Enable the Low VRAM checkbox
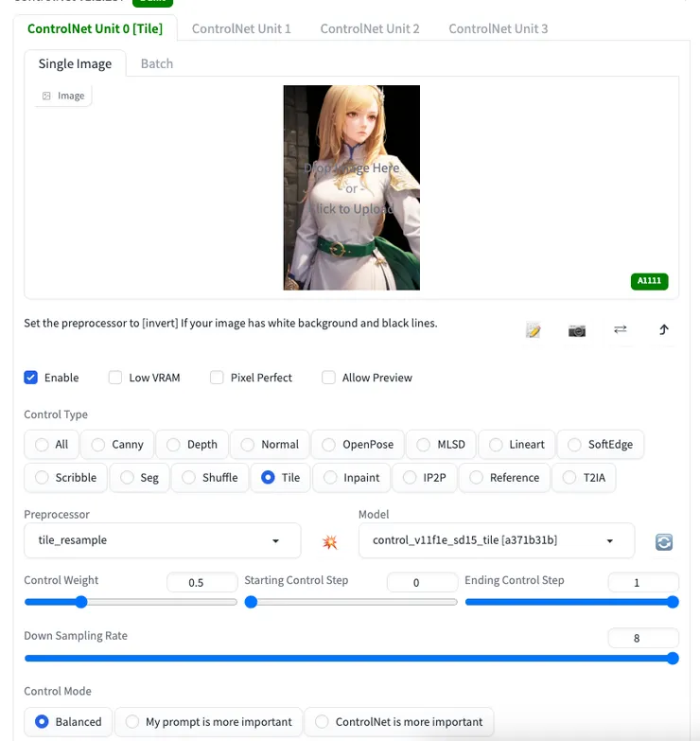 pyautogui.click(x=115, y=378)
